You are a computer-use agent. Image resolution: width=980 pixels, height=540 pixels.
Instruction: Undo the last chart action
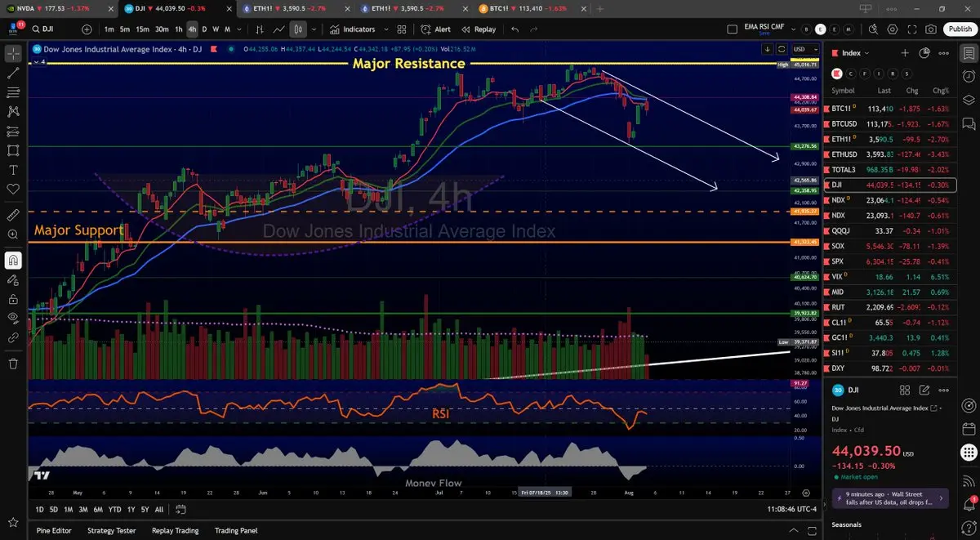514,29
